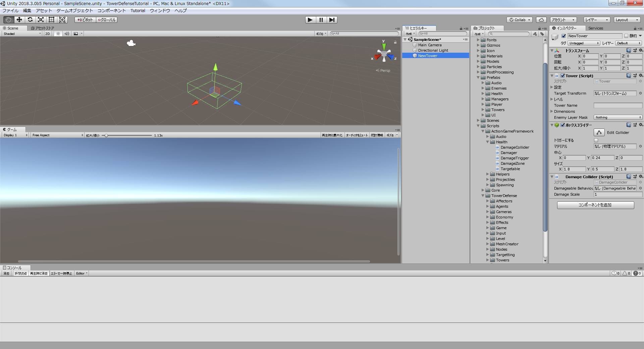
Task: Enable the Is Trigger checkbox
Action: (x=596, y=140)
